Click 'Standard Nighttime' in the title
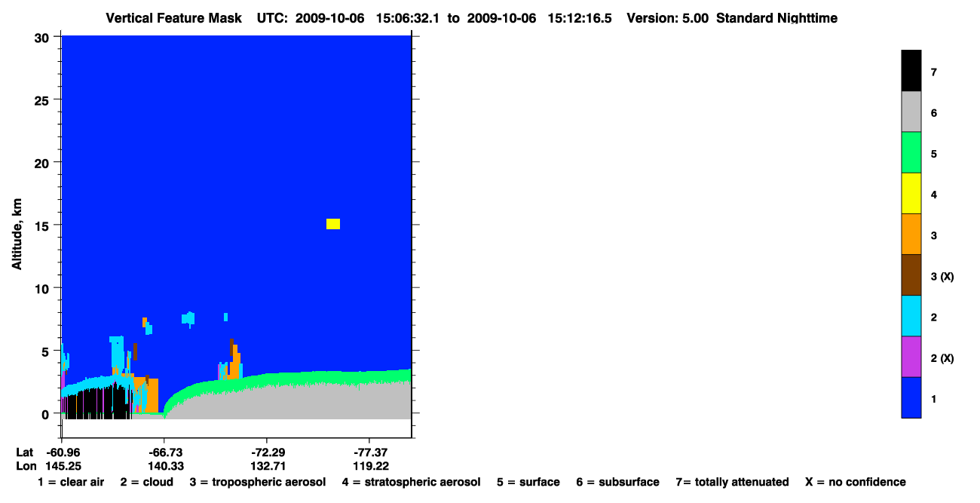Image resolution: width=980 pixels, height=503 pixels. 776,17
